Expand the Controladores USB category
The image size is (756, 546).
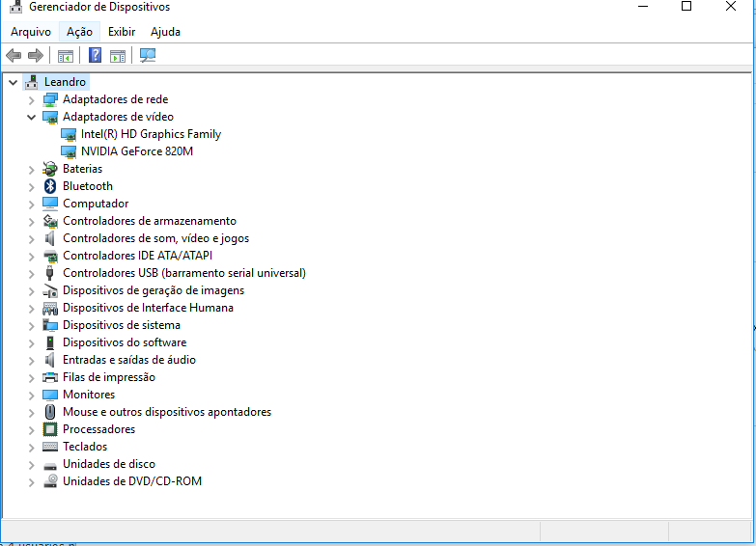coord(31,273)
